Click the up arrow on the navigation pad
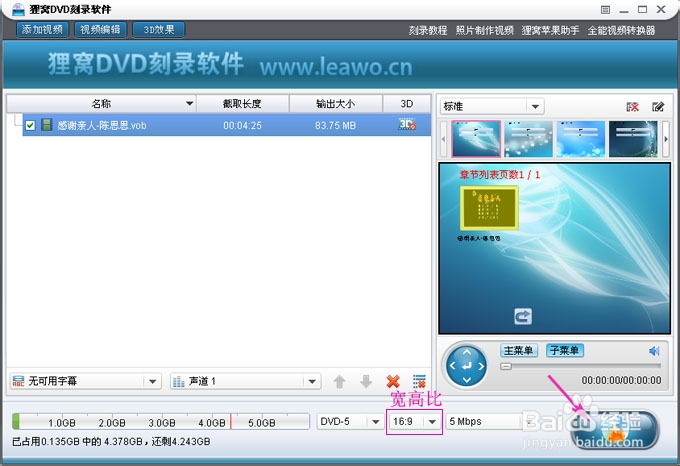Image resolution: width=680 pixels, height=466 pixels. click(466, 352)
